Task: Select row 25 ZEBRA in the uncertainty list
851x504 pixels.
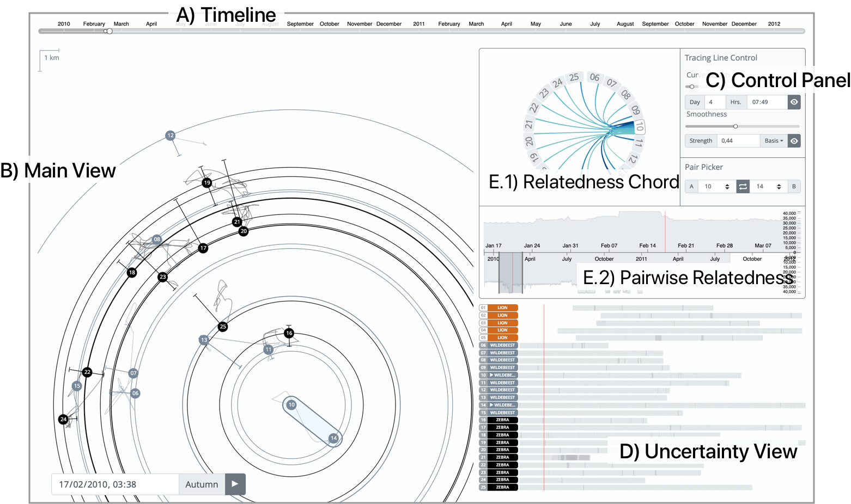Action: [499, 487]
